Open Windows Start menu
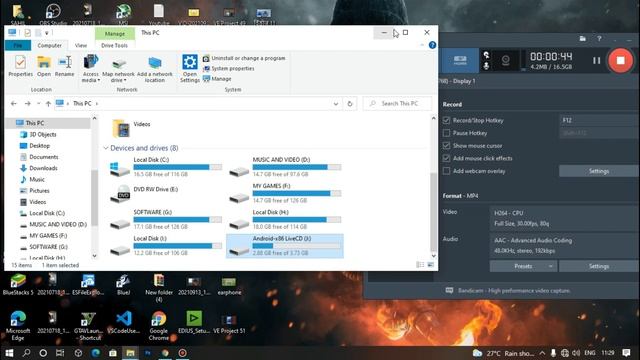 tap(9, 353)
